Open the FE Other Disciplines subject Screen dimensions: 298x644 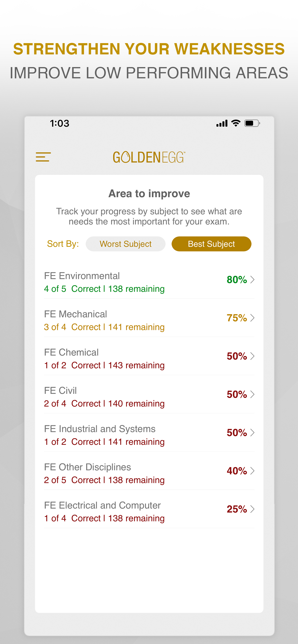pyautogui.click(x=87, y=467)
